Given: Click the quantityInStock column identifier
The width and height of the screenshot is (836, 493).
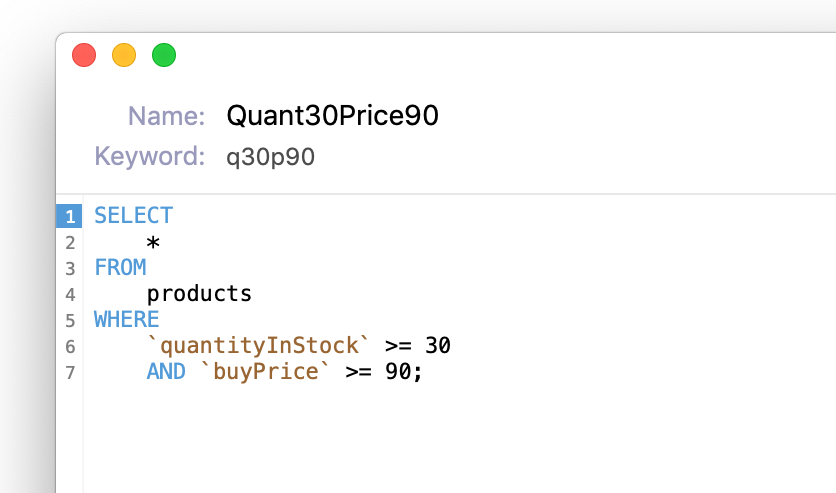Looking at the screenshot, I should 258,346.
